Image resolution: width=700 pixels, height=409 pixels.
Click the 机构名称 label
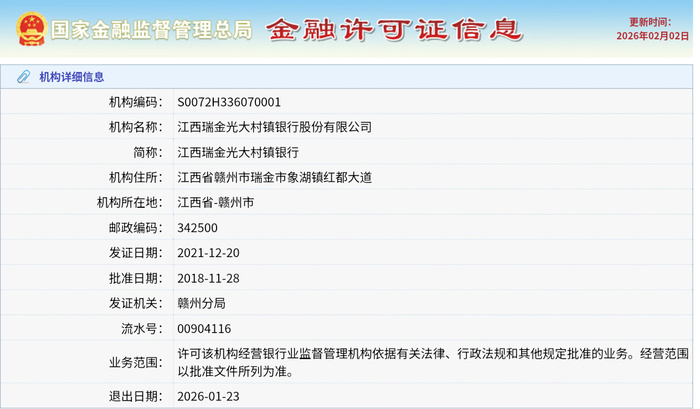click(x=136, y=127)
